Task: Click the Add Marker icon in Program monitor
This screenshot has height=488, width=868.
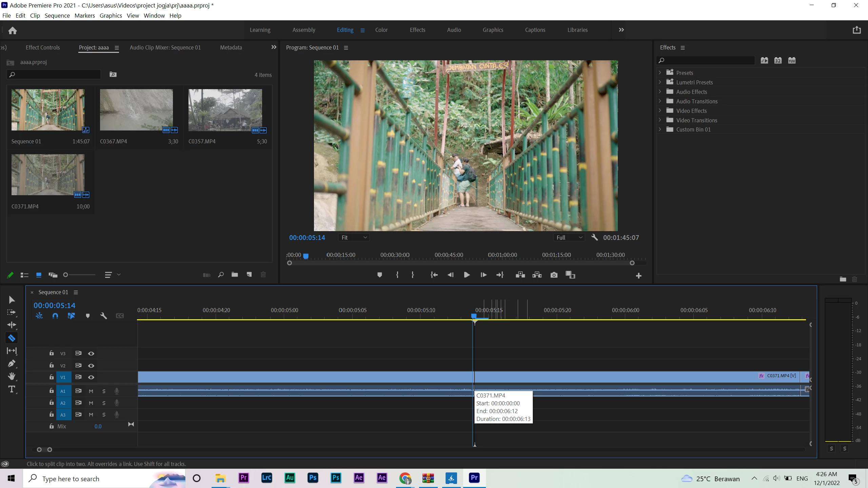Action: point(379,275)
